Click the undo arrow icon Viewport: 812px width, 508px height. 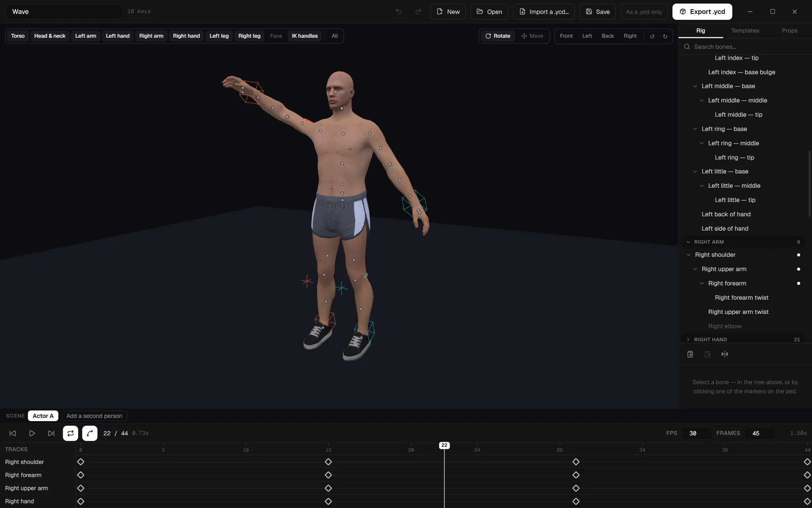(x=398, y=12)
